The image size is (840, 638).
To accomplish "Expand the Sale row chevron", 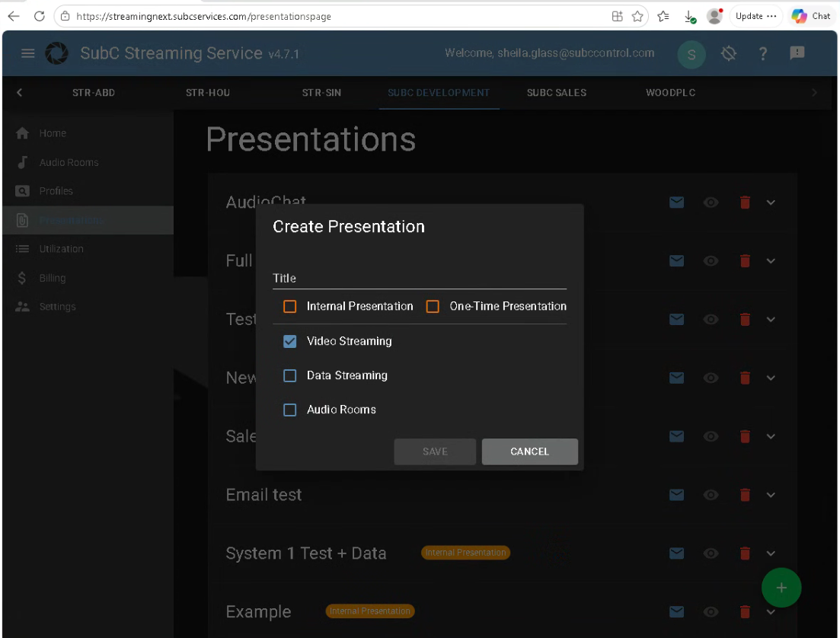I will [x=771, y=436].
